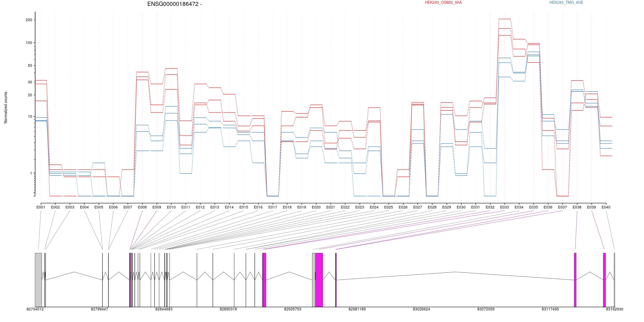Screen dimensions: 644x322
Task: Click exon label E037
Action: (x=562, y=207)
